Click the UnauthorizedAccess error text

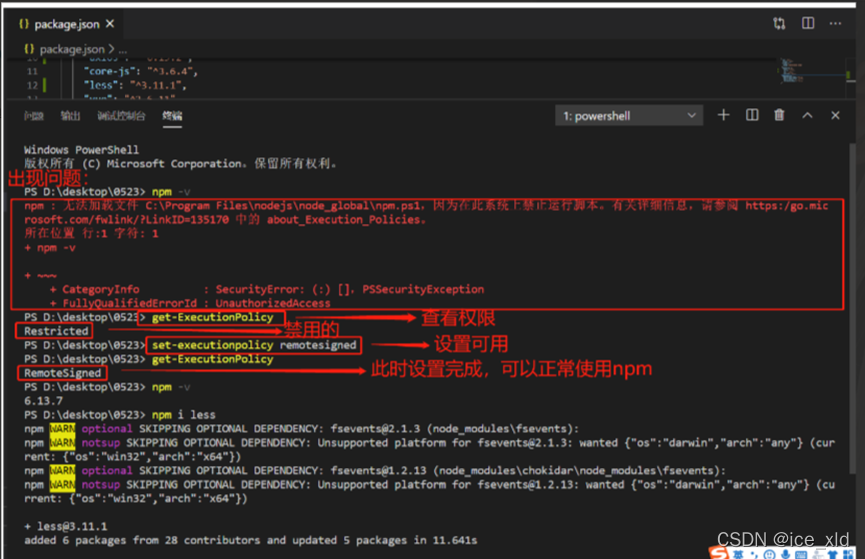click(273, 303)
